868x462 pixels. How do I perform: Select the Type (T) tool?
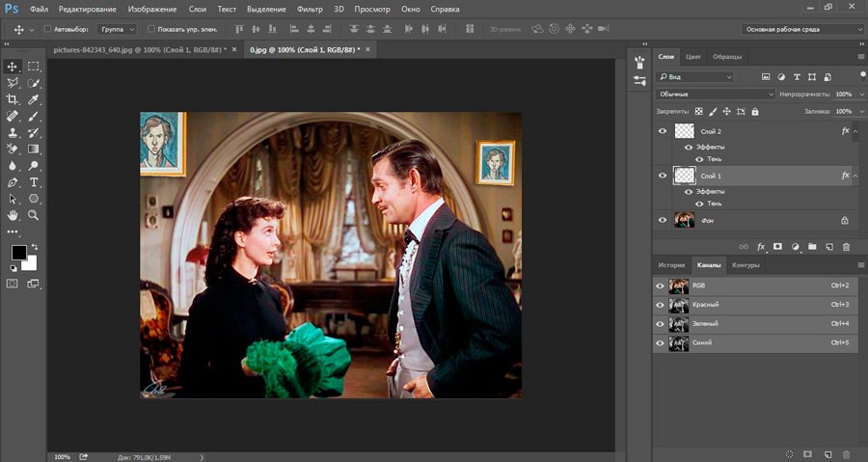[34, 181]
